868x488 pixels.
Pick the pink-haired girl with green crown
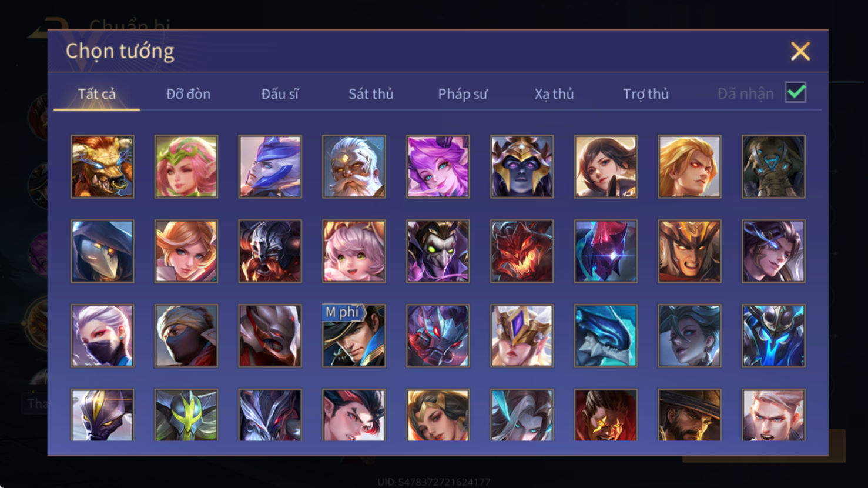pos(186,166)
